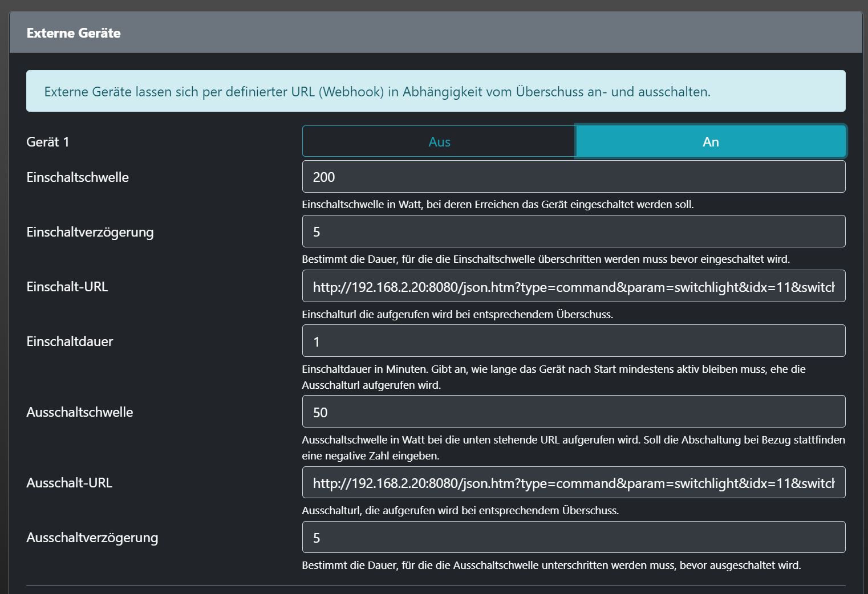Viewport: 868px width, 594px height.
Task: Click the Ausschaltschwelle field showing 50
Action: click(x=573, y=412)
